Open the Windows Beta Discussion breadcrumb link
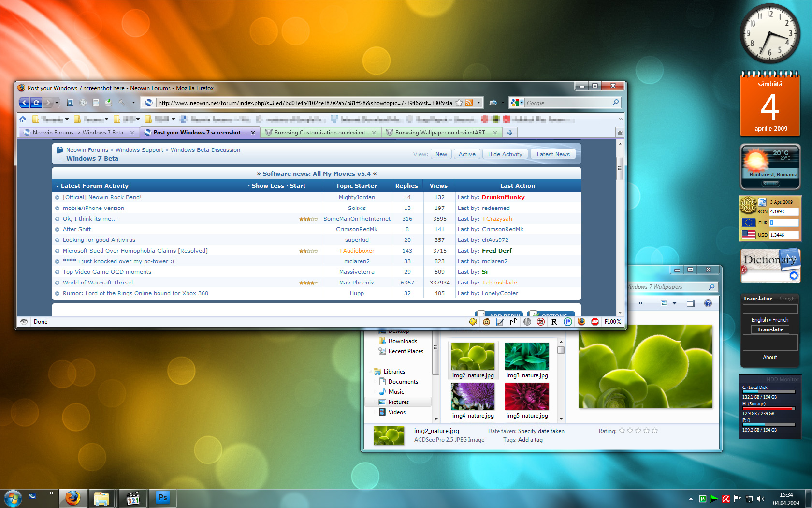Image resolution: width=812 pixels, height=508 pixels. (205, 150)
